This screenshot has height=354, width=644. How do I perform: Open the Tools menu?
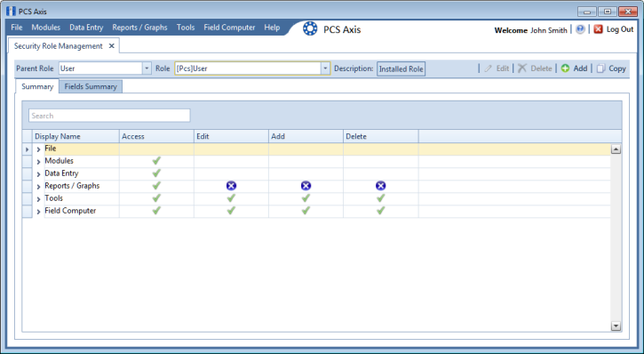pos(186,28)
